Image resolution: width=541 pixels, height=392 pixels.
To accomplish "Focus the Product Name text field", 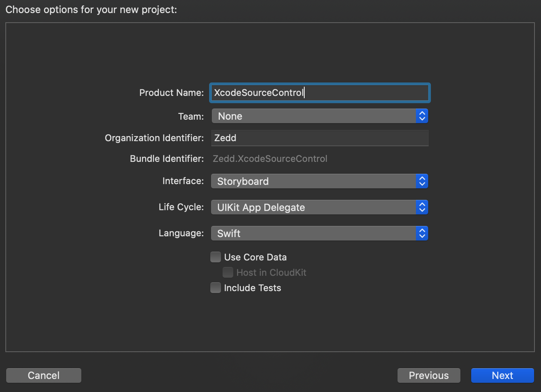I will (x=320, y=93).
